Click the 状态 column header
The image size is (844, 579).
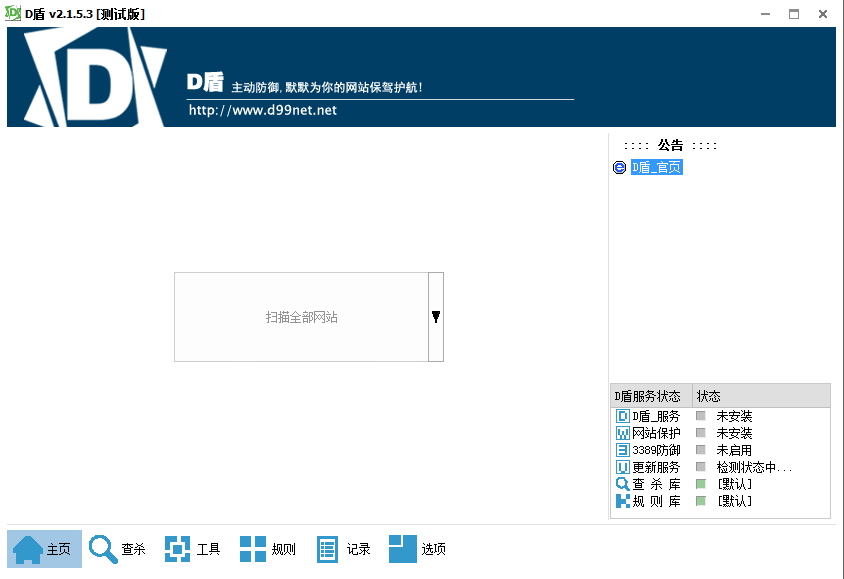pos(761,396)
